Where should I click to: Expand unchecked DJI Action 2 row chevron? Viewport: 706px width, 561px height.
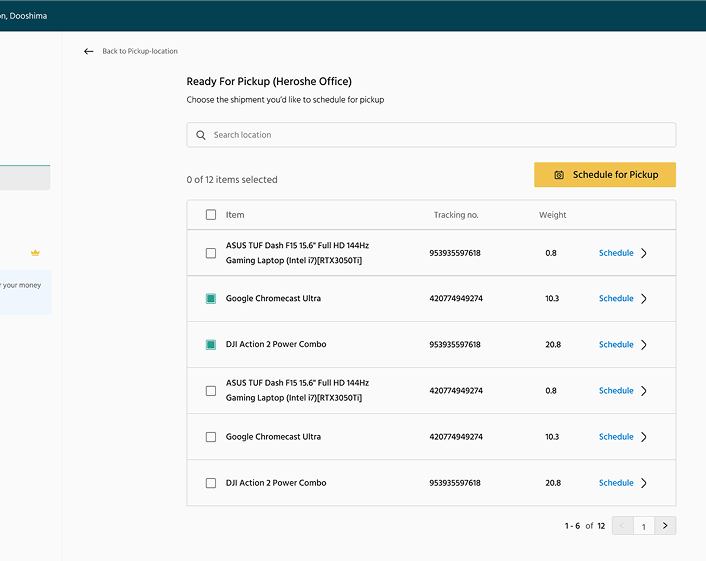coord(644,483)
